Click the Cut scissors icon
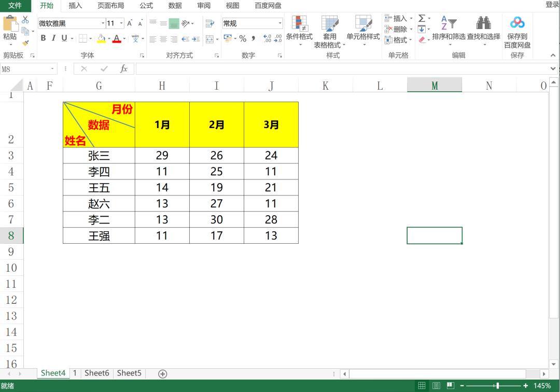Viewport: 560px width, 392px height. tap(25, 20)
